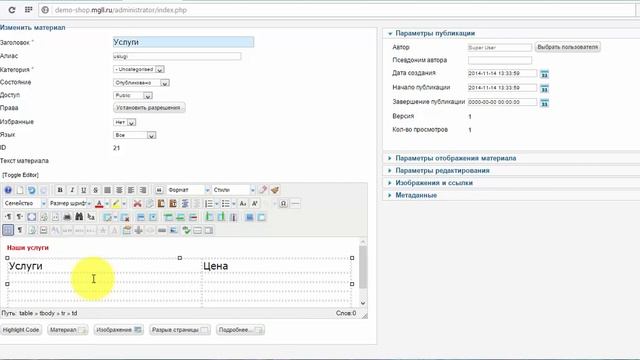Expand Параметры редактирования
The width and height of the screenshot is (640, 360).
coord(442,171)
